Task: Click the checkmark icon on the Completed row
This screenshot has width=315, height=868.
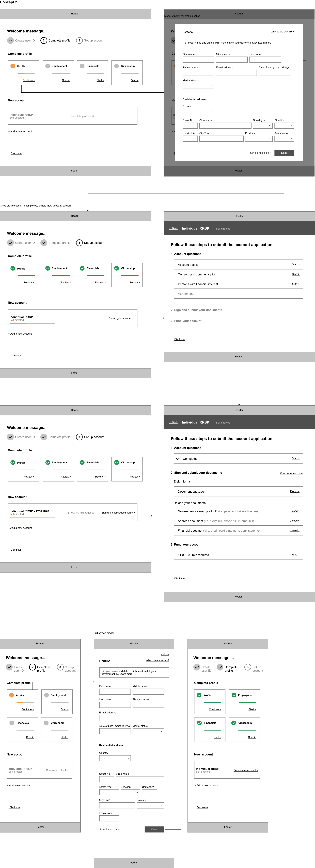Action: point(178,459)
